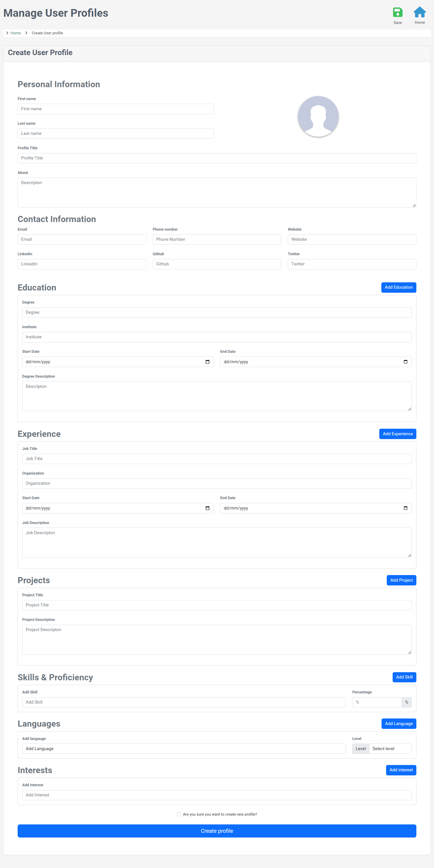Focus the First name input field
Image resolution: width=434 pixels, height=868 pixels.
tap(115, 109)
